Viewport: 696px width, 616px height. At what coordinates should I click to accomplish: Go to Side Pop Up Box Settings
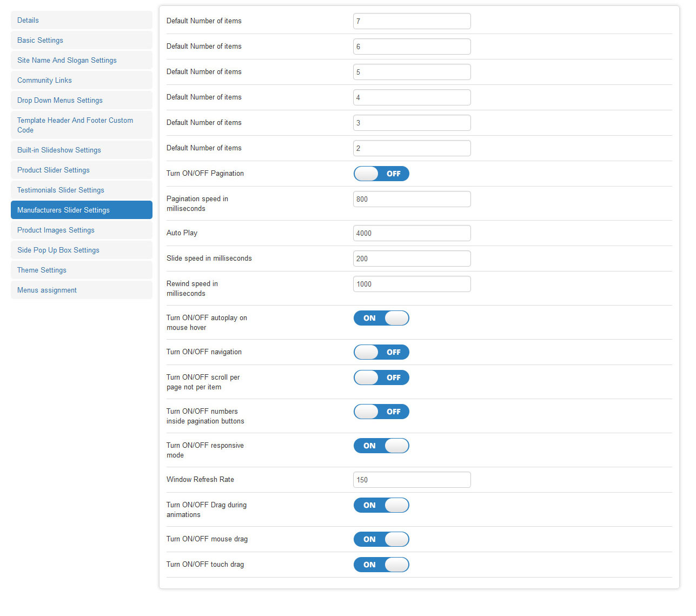point(81,250)
